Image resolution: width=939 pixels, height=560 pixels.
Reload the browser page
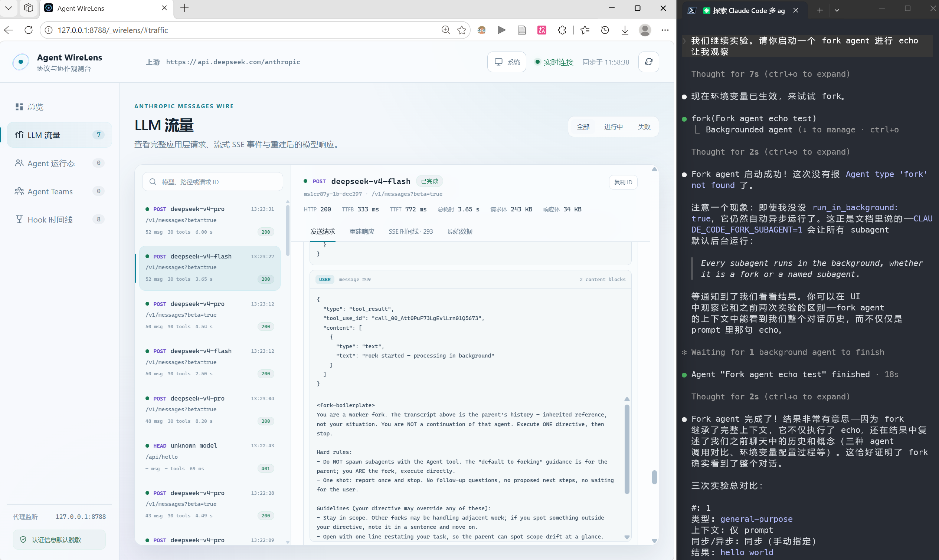[28, 30]
